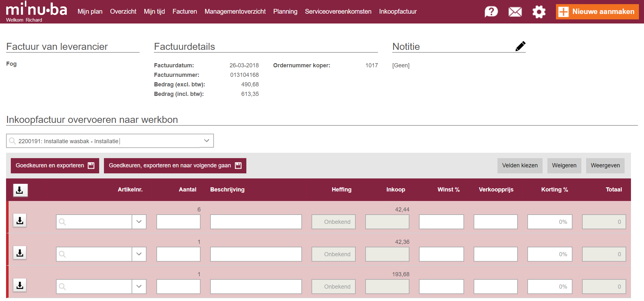644x301 pixels.
Task: Open the messages envelope icon
Action: tap(515, 12)
